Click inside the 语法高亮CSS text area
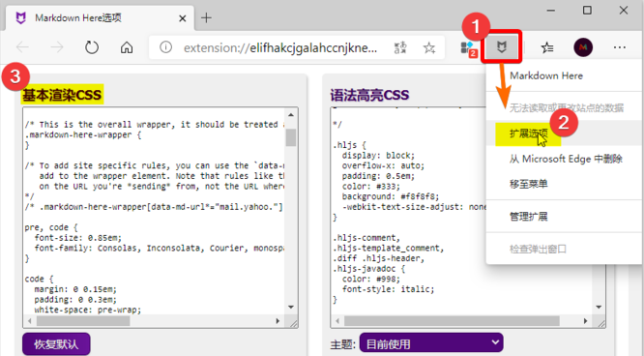Image resolution: width=644 pixels, height=356 pixels. tap(460, 212)
